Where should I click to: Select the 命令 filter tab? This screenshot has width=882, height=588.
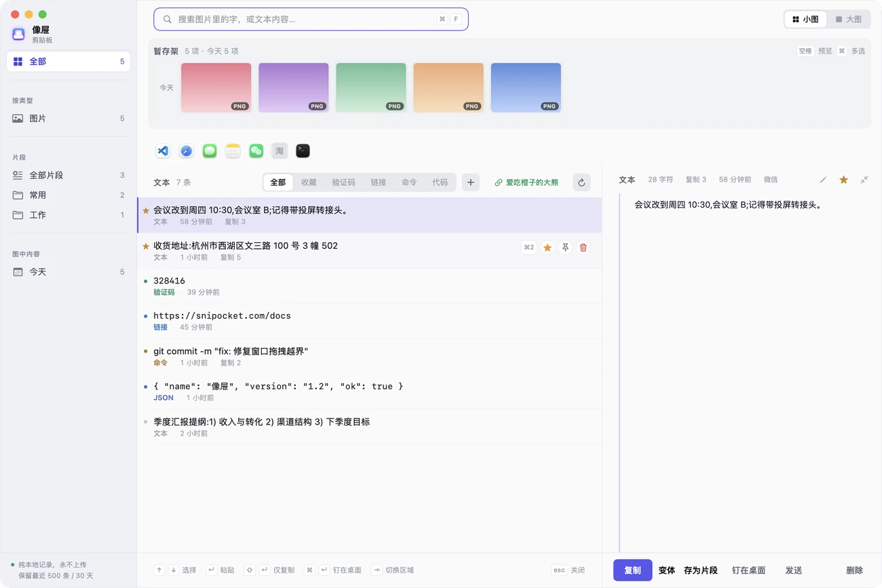coord(409,182)
